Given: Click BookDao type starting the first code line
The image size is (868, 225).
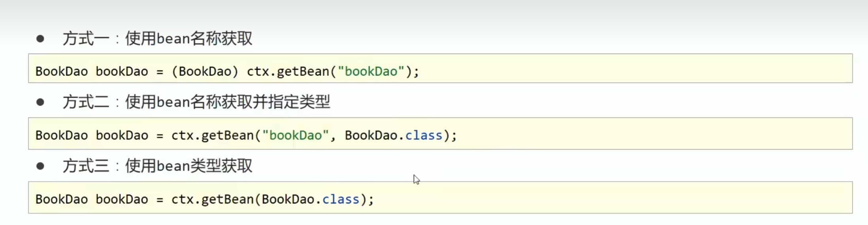Looking at the screenshot, I should [62, 71].
